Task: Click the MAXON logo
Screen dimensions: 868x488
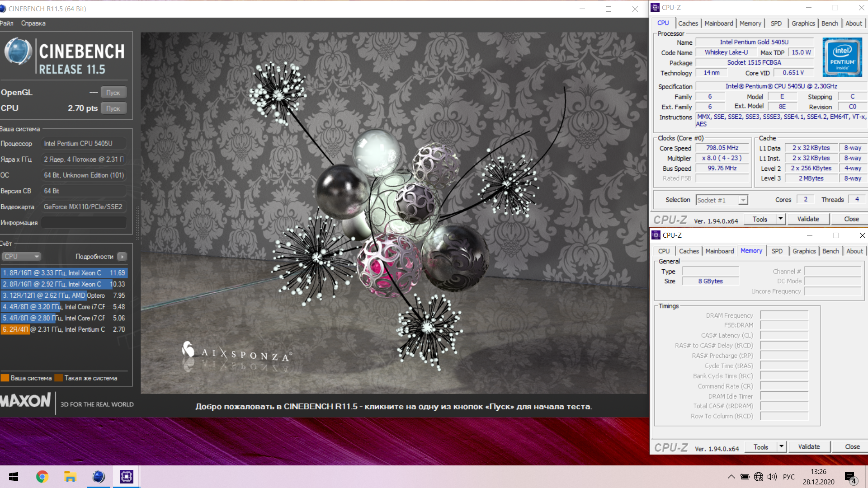Action: point(26,400)
